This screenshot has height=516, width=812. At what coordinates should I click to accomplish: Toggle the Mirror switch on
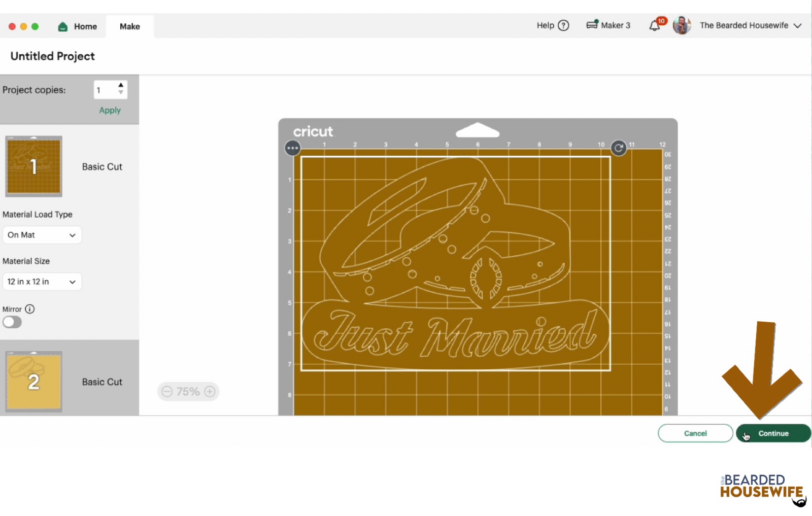coord(12,322)
